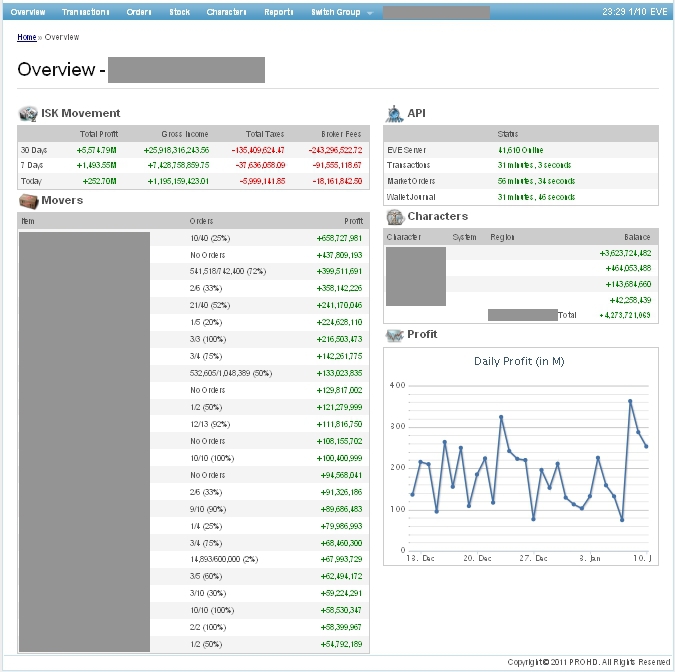Open the Transactions menu item

coord(86,12)
